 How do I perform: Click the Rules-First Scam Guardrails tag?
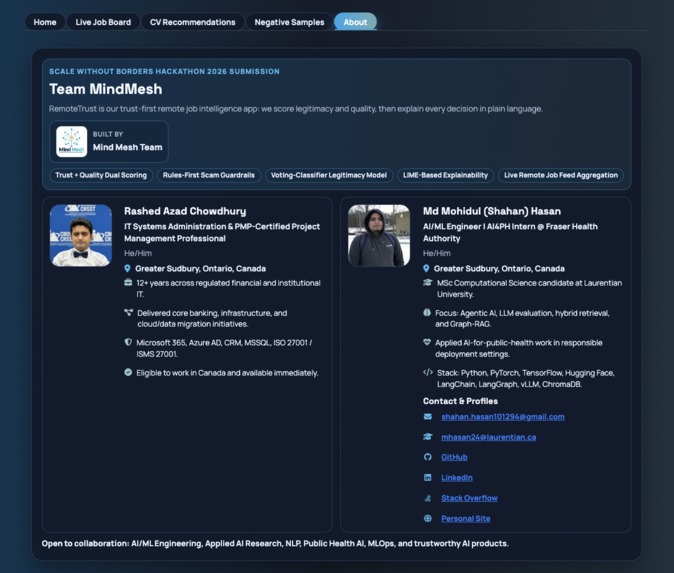pos(209,175)
